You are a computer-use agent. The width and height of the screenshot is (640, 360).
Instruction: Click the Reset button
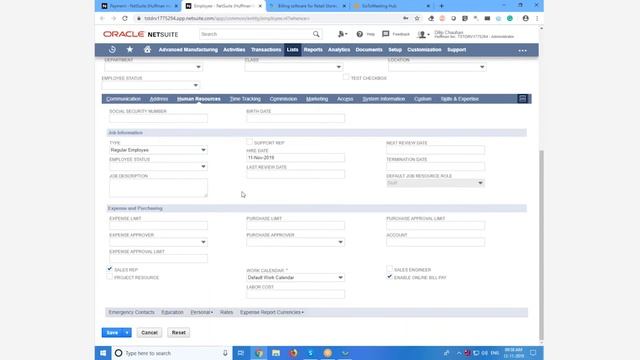pos(179,333)
